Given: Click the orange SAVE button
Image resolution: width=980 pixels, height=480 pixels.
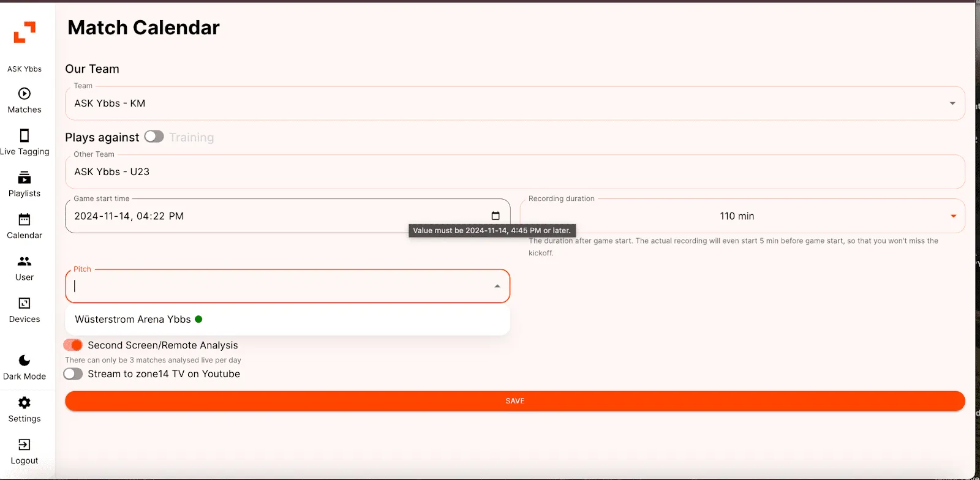Looking at the screenshot, I should pos(515,401).
